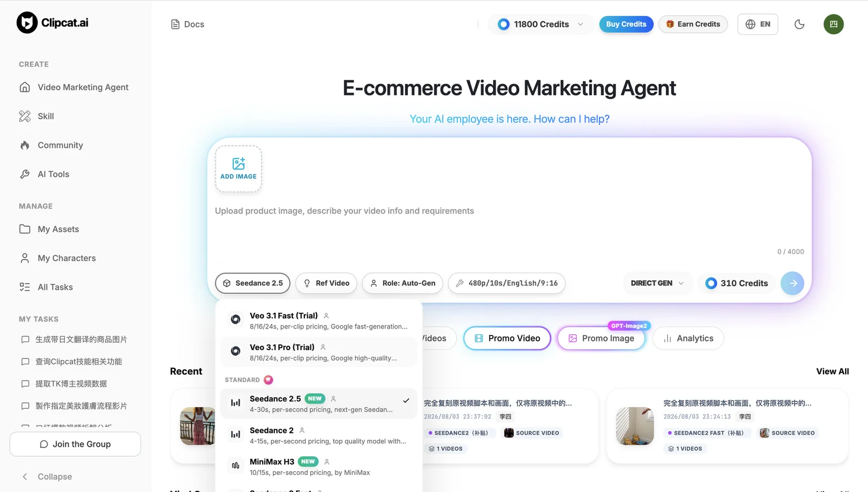Open task 提取TK博主视频数据
Screen dimensions: 868x492
click(x=75, y=384)
